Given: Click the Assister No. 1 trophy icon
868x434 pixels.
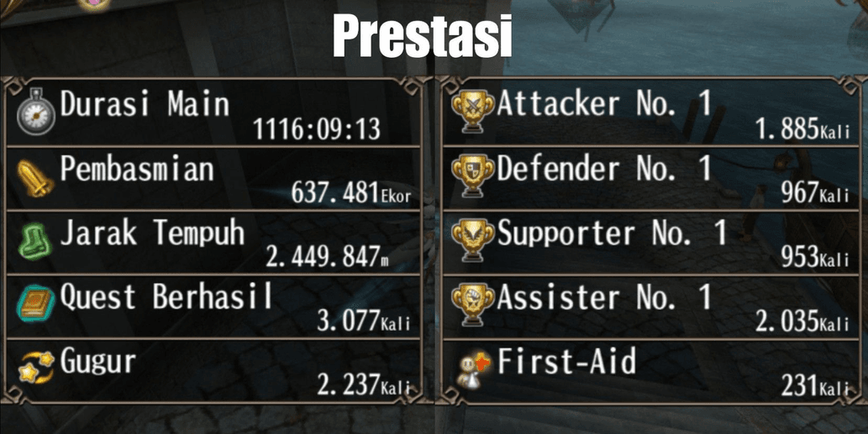Looking at the screenshot, I should [473, 302].
